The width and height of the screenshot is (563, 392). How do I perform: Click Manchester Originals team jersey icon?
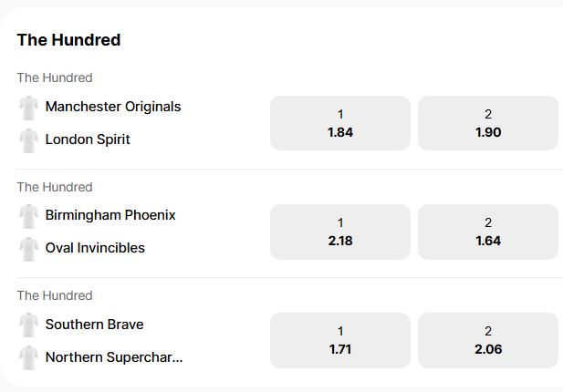coord(27,108)
